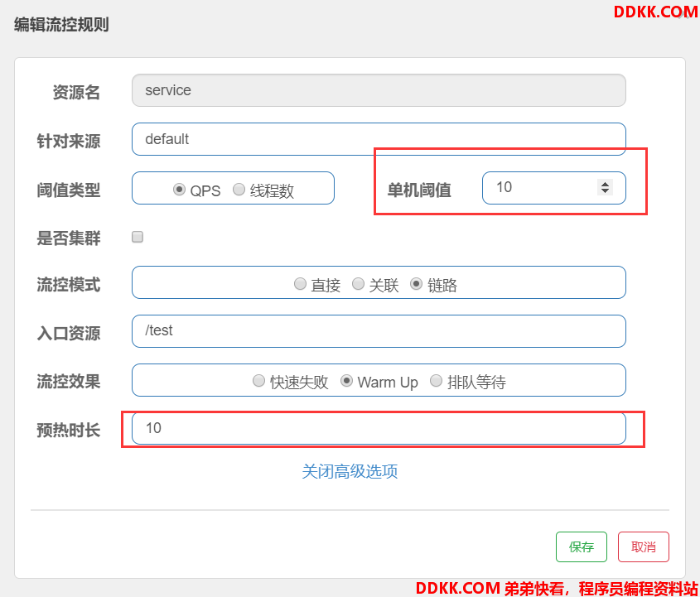This screenshot has width=700, height=597.
Task: Select the QPS threshold type radio
Action: click(179, 190)
